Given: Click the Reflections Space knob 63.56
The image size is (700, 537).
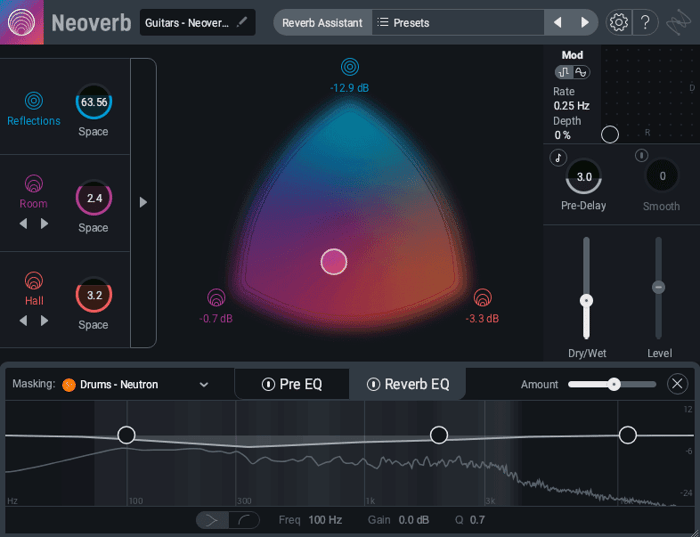Looking at the screenshot, I should [x=94, y=102].
